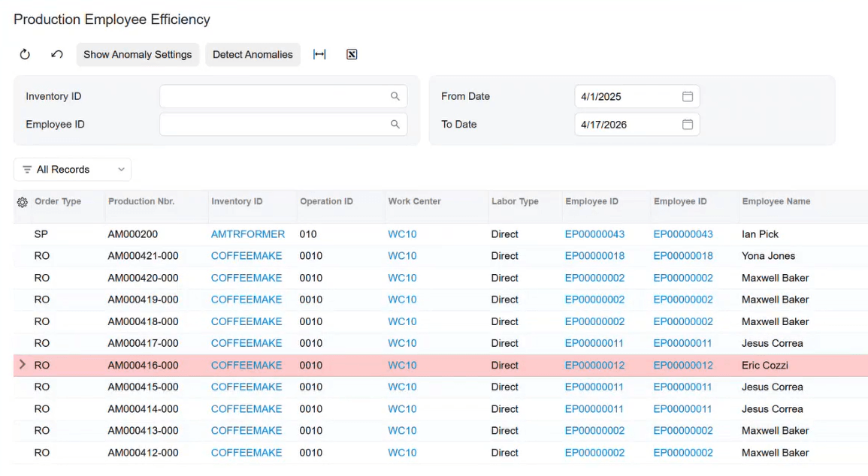Open the grid column settings gear

[x=22, y=203]
